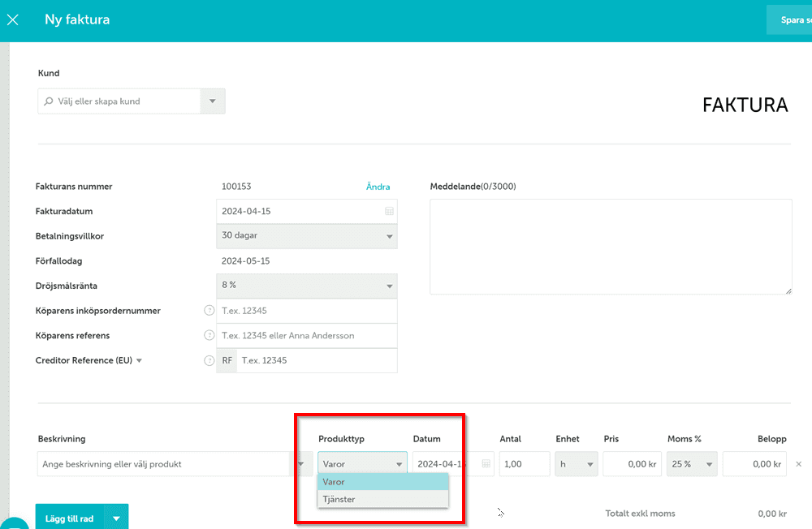
Task: Click help icon beside Köparens referens
Action: (209, 336)
